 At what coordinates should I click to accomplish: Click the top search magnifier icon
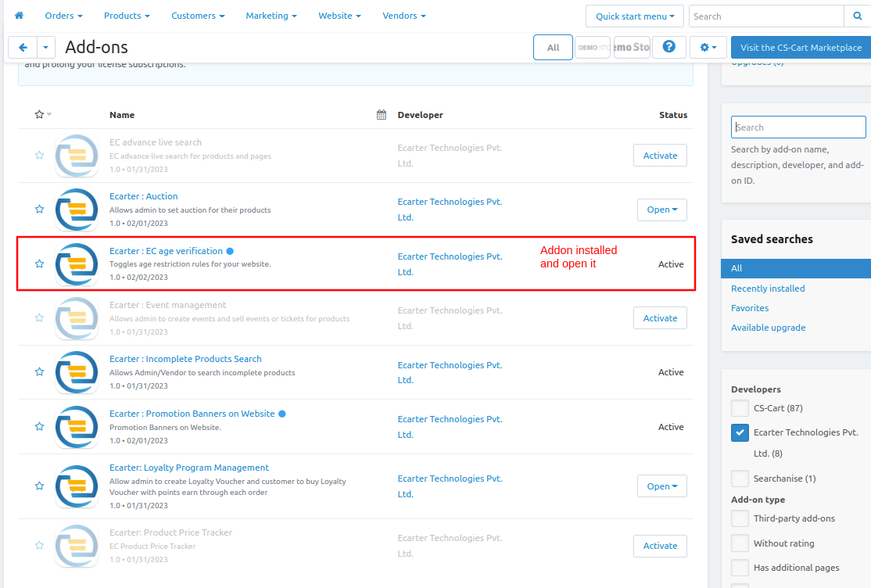point(857,16)
